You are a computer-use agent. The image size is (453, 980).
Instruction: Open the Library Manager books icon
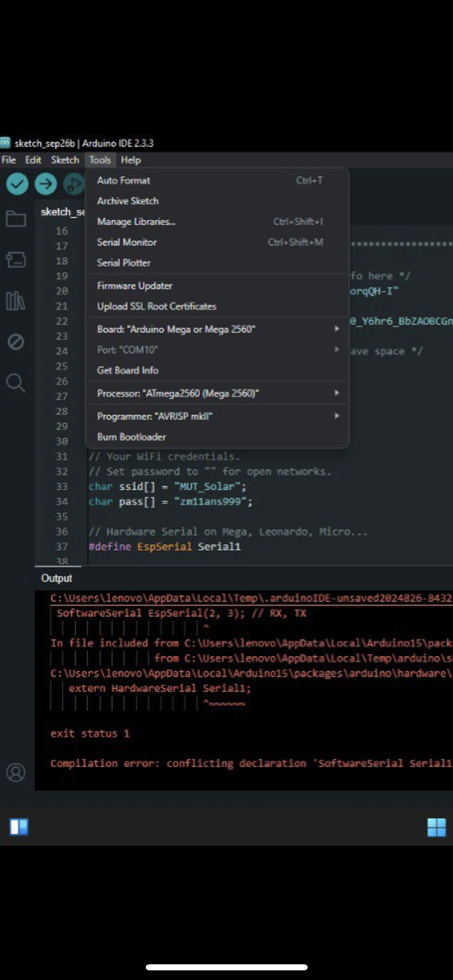pyautogui.click(x=16, y=301)
